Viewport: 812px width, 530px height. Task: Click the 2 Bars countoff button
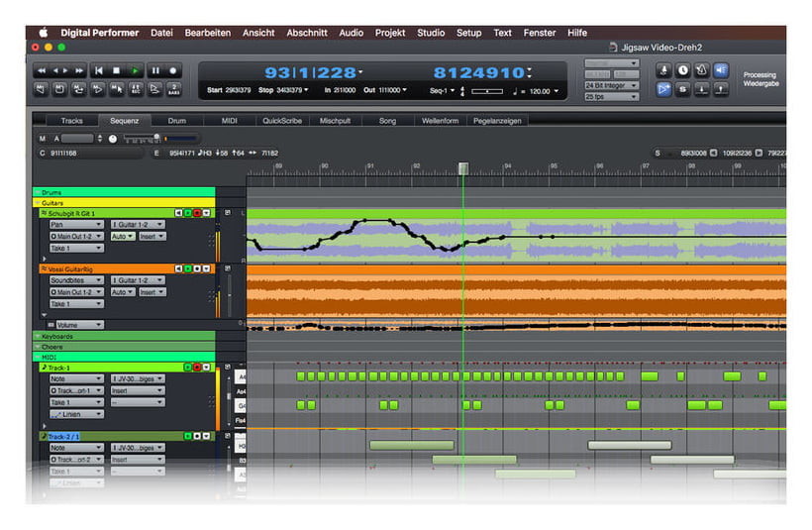(x=174, y=89)
